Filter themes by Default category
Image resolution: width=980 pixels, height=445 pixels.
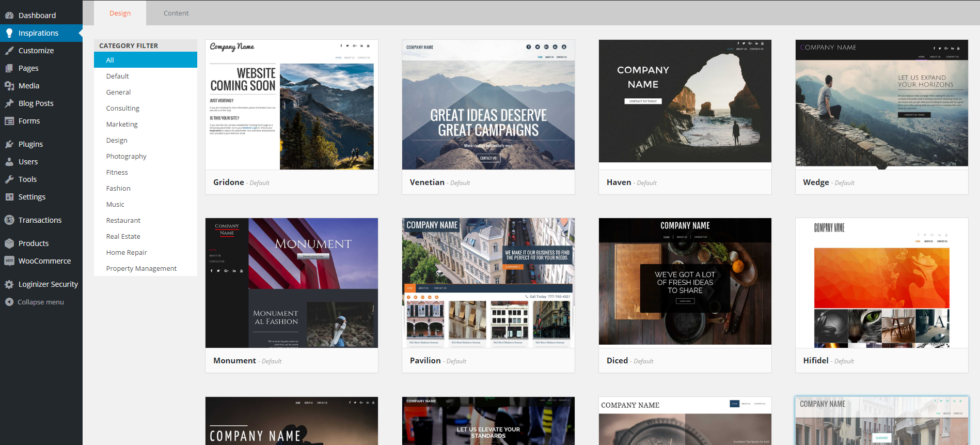pyautogui.click(x=146, y=76)
